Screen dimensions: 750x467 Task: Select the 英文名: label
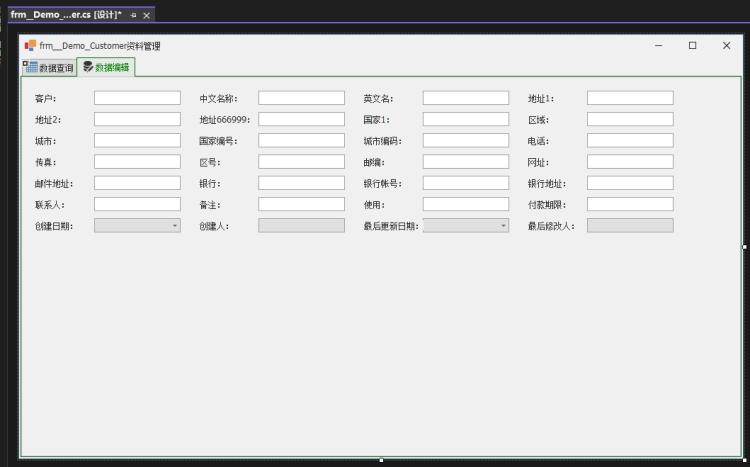click(x=378, y=99)
